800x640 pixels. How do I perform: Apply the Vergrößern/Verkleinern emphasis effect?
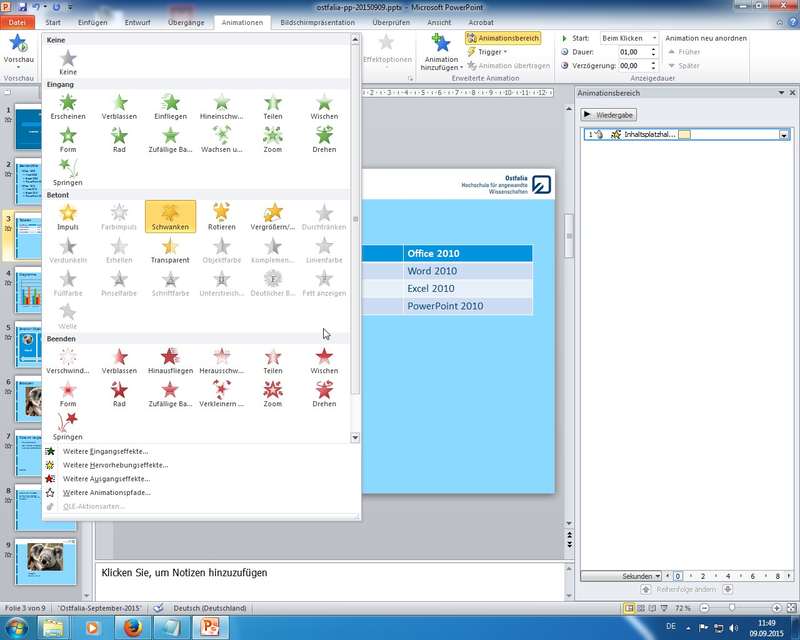coord(272,217)
